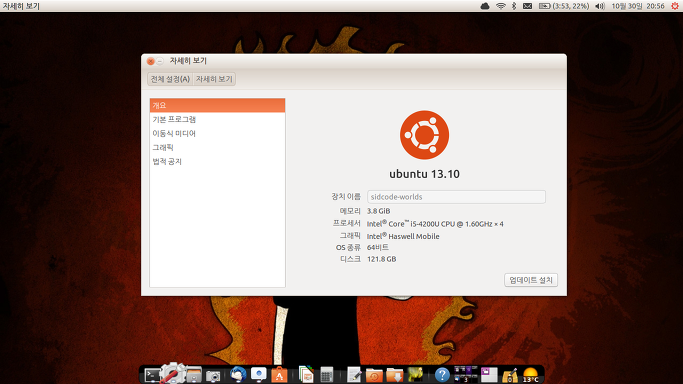This screenshot has height=384, width=683.
Task: Select 개요 in the sidebar list
Action: (x=217, y=105)
